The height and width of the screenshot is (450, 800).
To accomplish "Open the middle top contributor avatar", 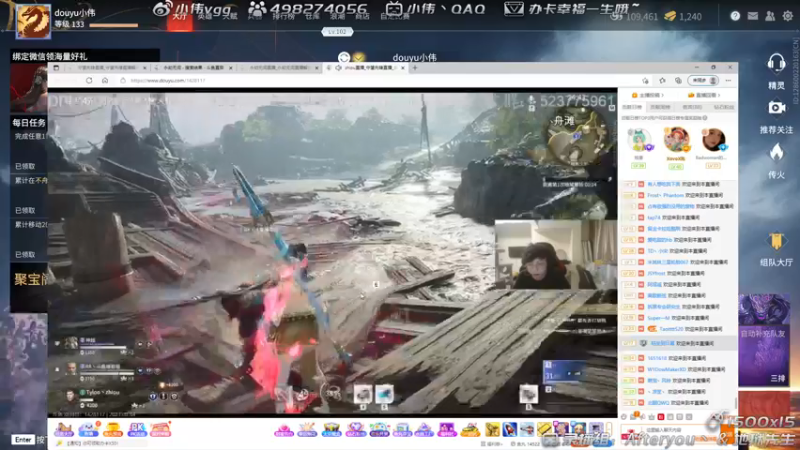I will coord(676,140).
